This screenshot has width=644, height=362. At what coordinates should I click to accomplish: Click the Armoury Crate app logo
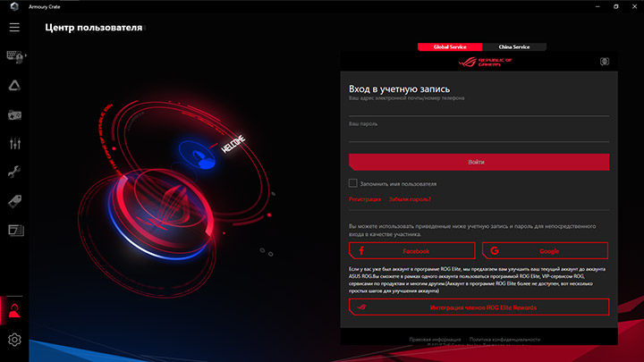coord(14,6)
